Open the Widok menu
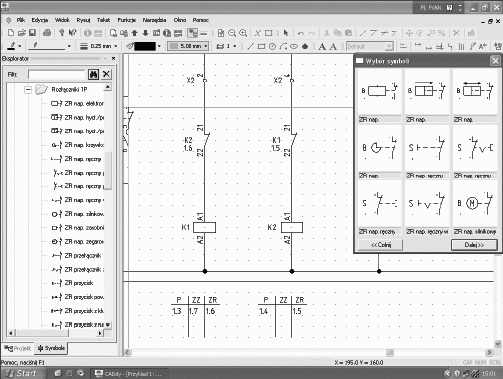This screenshot has width=503, height=379. [62, 20]
